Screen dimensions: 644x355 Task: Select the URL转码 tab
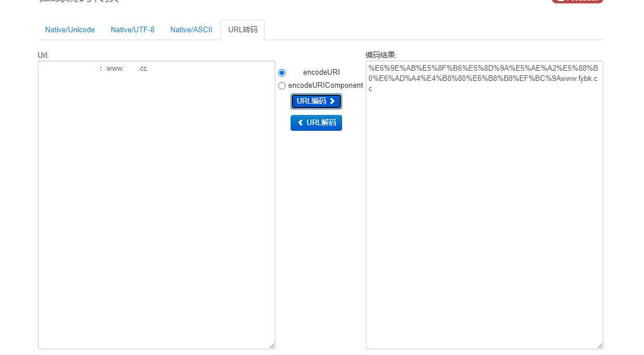tap(243, 30)
